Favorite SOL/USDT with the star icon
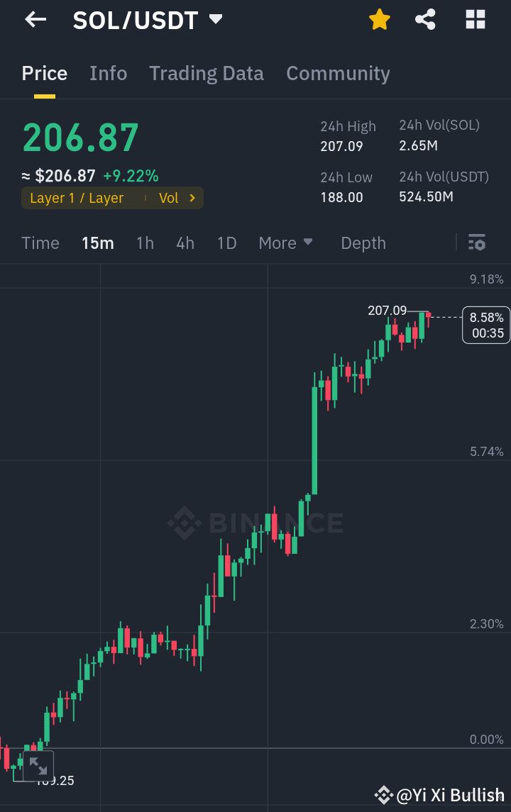This screenshot has width=511, height=812. click(379, 19)
